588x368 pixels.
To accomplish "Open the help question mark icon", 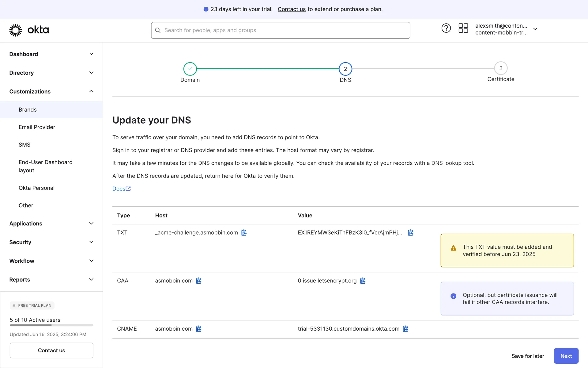I will (x=446, y=28).
